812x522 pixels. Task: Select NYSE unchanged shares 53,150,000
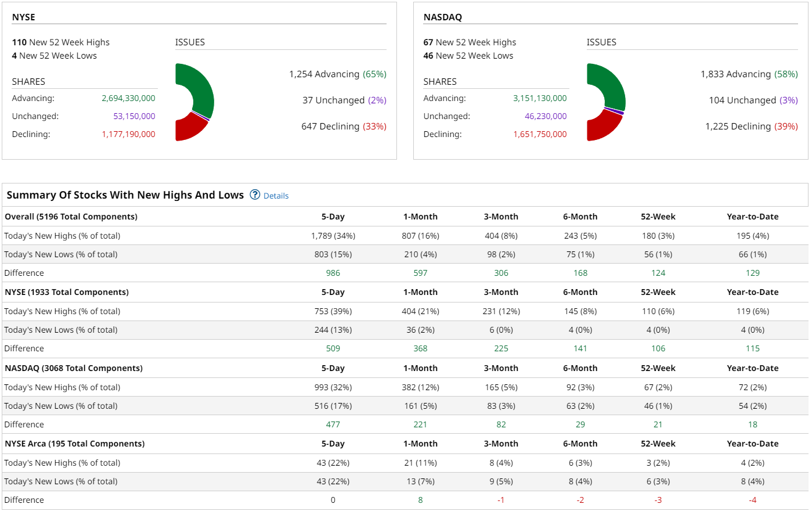(134, 116)
